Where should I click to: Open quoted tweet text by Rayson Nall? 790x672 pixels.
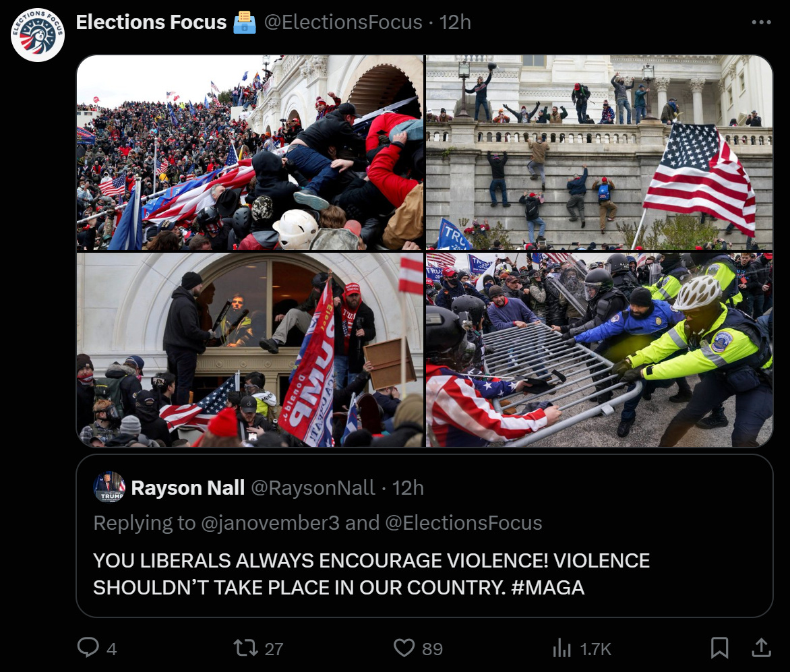click(371, 574)
